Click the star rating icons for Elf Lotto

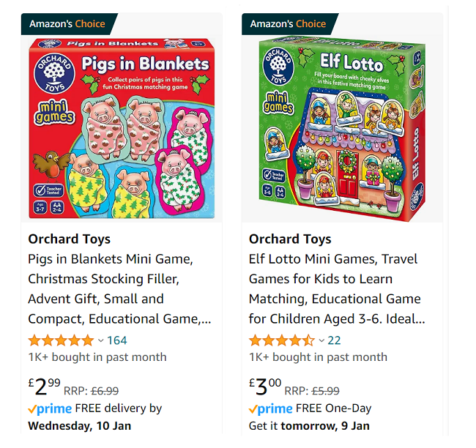[x=282, y=340]
